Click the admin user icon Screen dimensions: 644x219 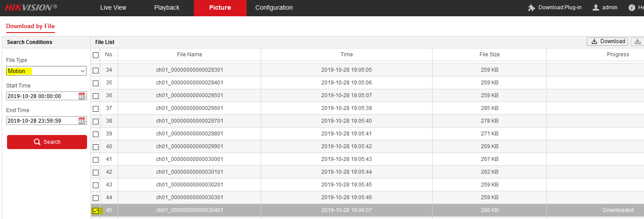click(x=596, y=7)
